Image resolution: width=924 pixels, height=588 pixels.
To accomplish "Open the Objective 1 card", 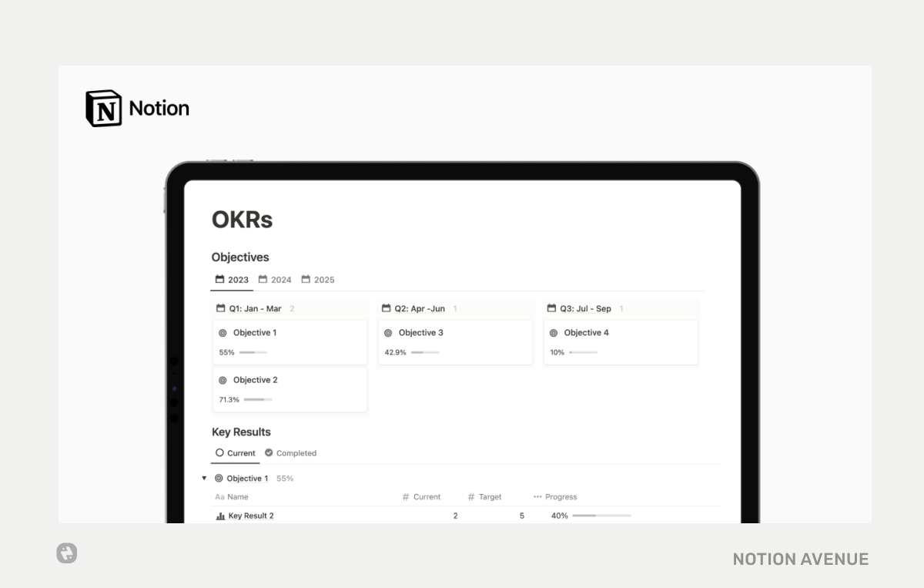I will click(x=290, y=342).
